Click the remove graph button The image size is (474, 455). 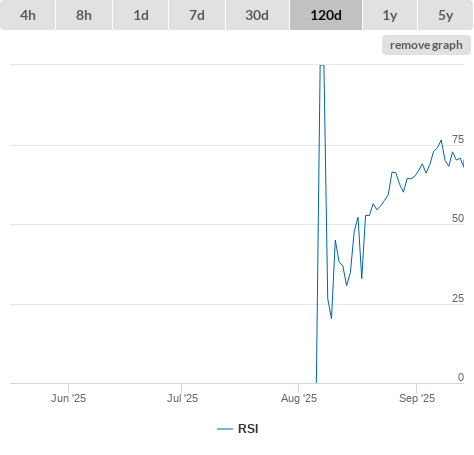(x=426, y=45)
